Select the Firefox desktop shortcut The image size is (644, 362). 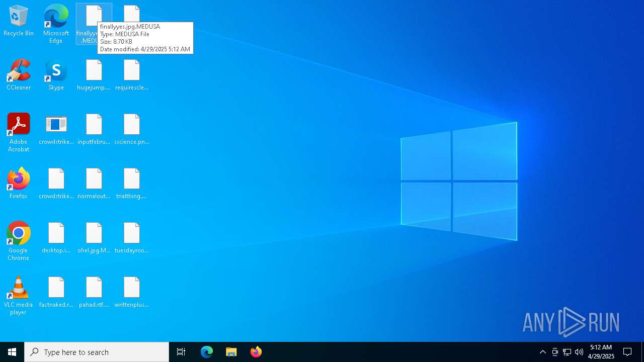(x=19, y=184)
